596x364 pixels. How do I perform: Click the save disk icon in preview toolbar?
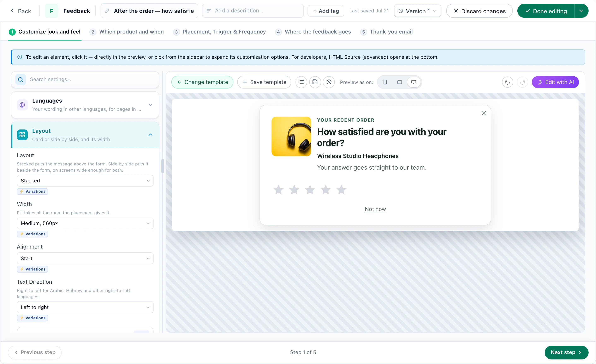315,82
